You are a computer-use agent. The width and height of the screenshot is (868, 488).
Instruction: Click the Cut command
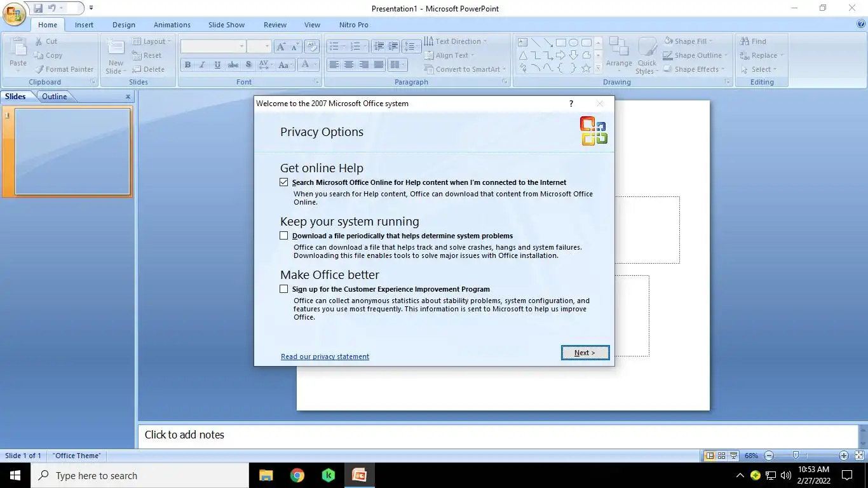(46, 41)
